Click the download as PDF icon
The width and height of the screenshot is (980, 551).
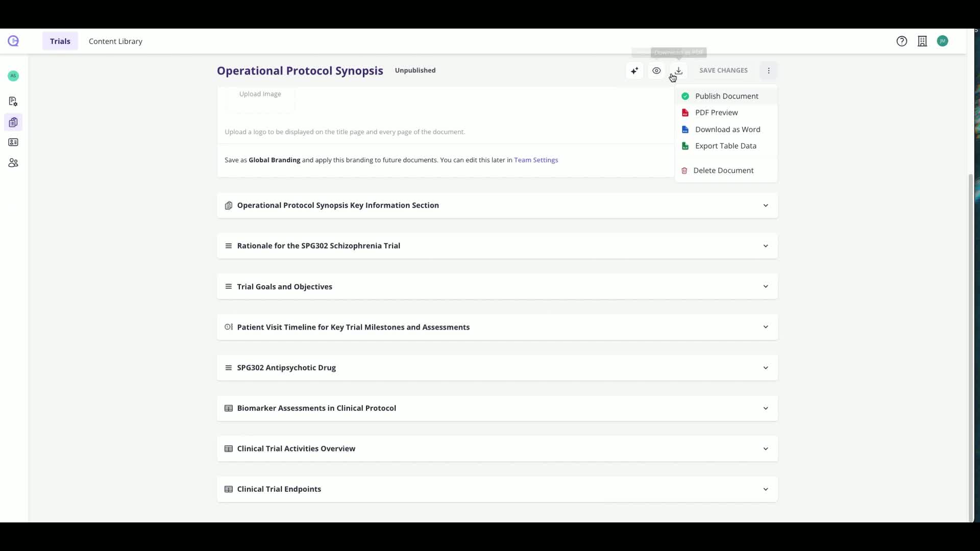coord(679,71)
